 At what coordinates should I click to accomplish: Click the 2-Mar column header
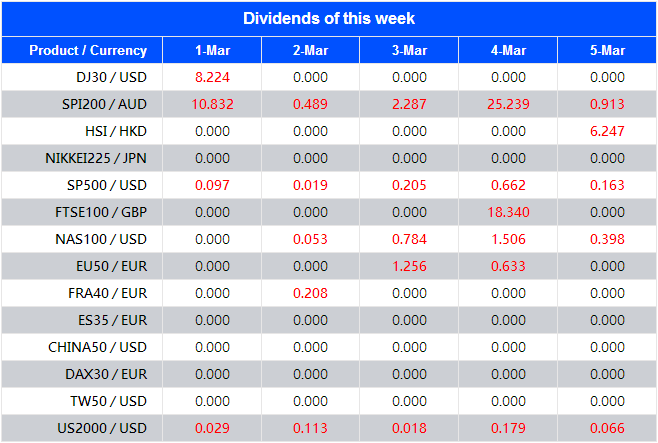click(310, 50)
